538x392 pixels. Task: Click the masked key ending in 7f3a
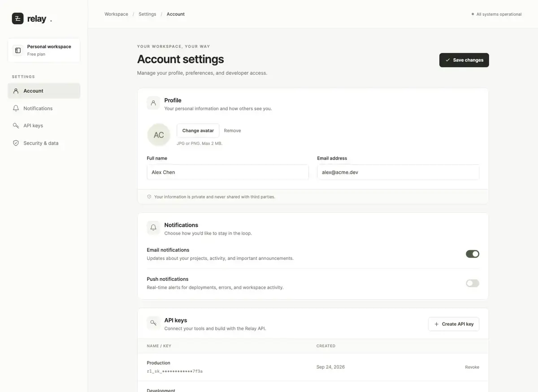click(x=175, y=371)
